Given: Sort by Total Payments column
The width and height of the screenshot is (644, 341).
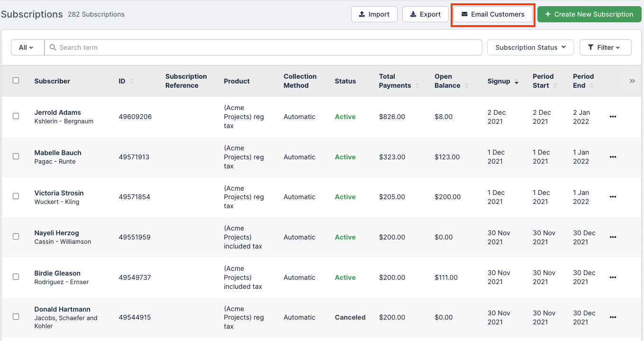Looking at the screenshot, I should (417, 85).
